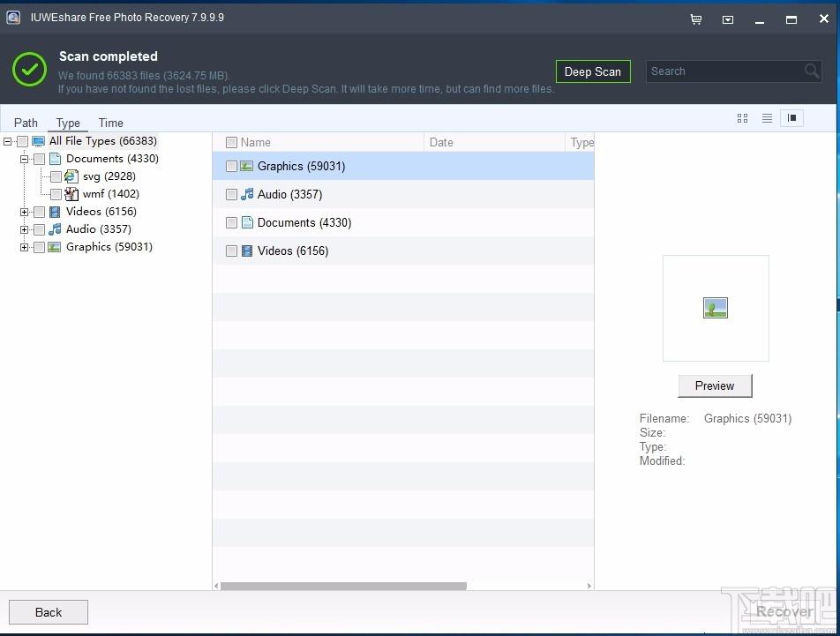
Task: Click Audio music icon in file list
Action: [247, 194]
